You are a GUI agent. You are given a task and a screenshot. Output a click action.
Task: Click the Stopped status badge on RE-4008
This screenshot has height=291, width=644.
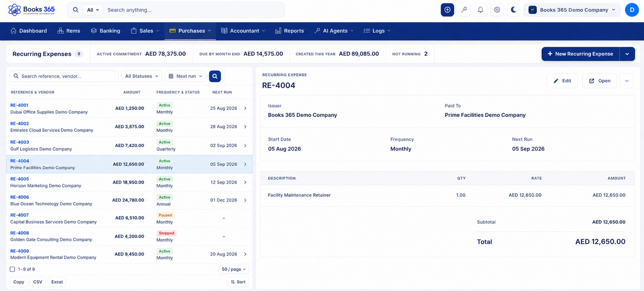click(x=167, y=233)
